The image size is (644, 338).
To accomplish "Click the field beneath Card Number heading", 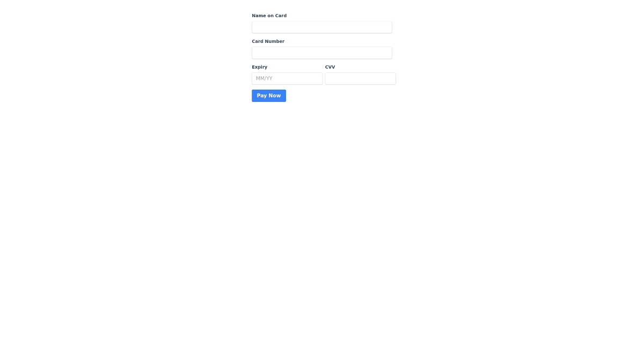I will point(321,53).
